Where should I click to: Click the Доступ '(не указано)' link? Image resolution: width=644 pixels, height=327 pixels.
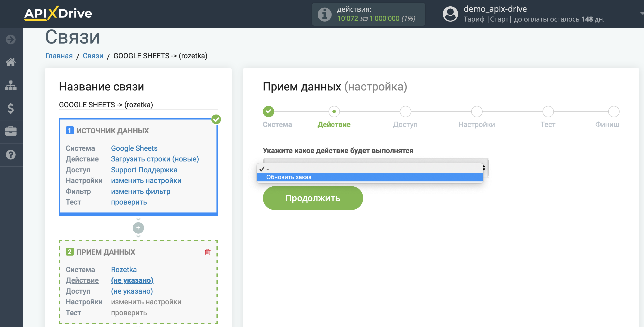[132, 291]
